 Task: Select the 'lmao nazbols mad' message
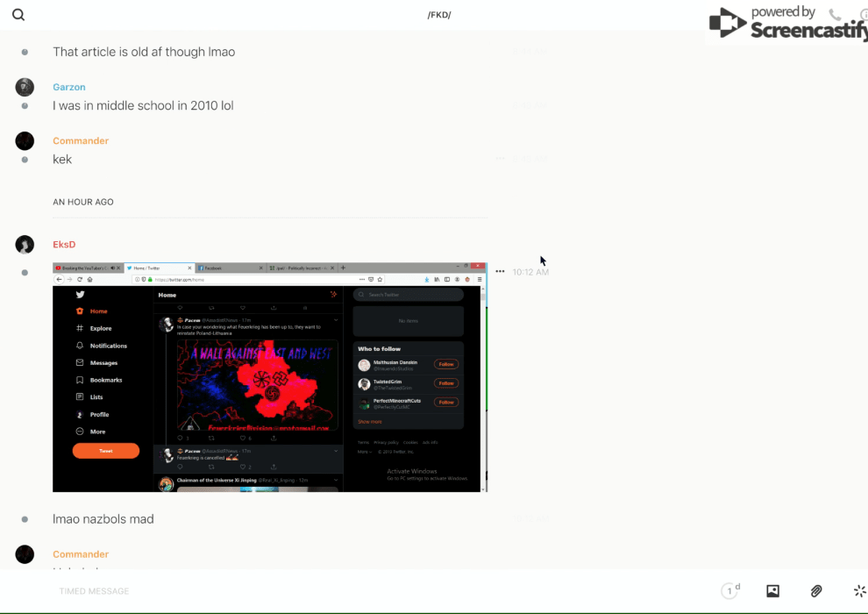[103, 519]
